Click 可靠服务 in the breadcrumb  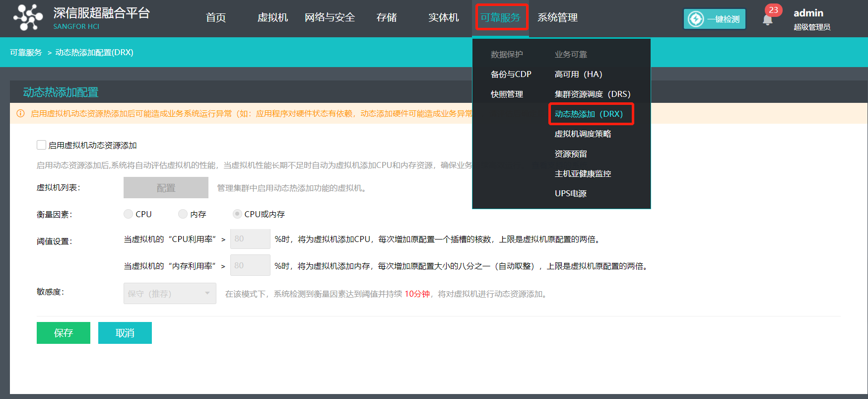pos(26,52)
